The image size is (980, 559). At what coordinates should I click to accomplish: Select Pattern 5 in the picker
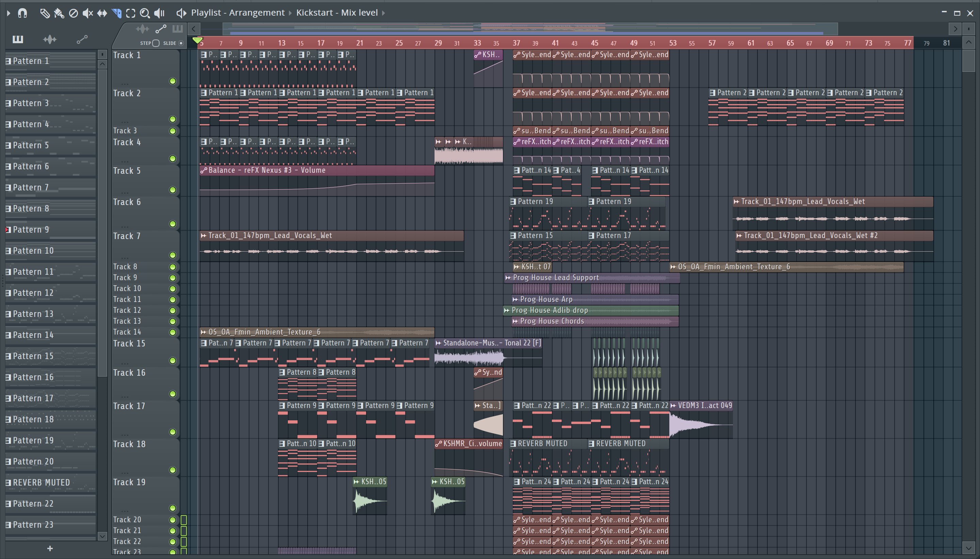[50, 145]
